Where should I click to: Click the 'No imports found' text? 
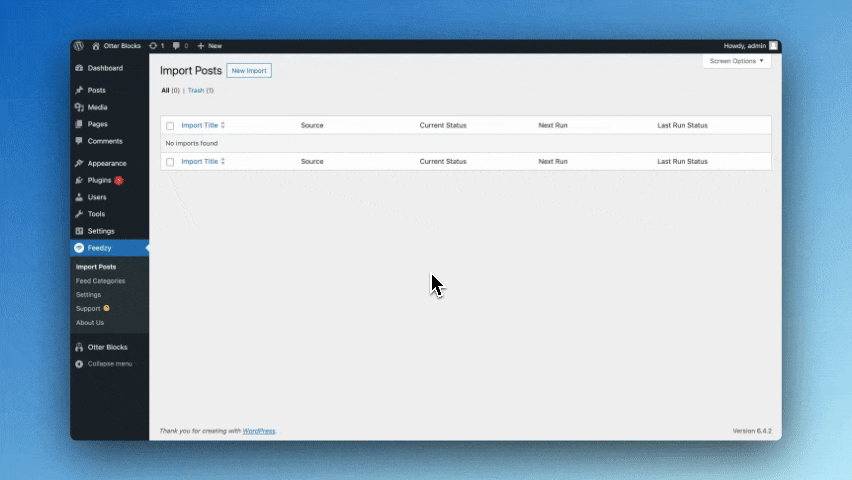[192, 144]
